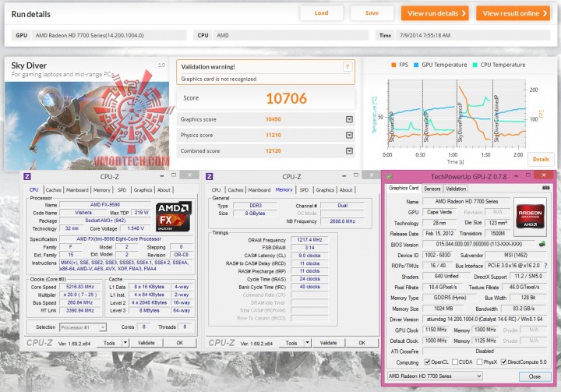Click Validate in right CPU-Z window
Image resolution: width=561 pixels, height=392 pixels.
[x=328, y=343]
